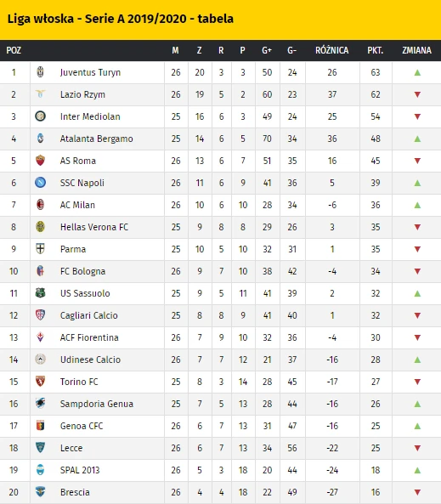
Task: Click the red down arrow for Brescia
Action: tap(417, 492)
